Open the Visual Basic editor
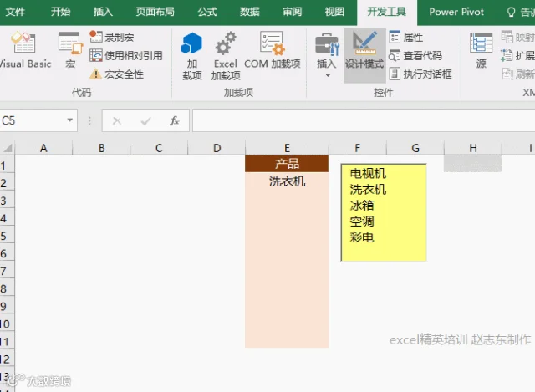The width and height of the screenshot is (535, 392). pos(24,50)
